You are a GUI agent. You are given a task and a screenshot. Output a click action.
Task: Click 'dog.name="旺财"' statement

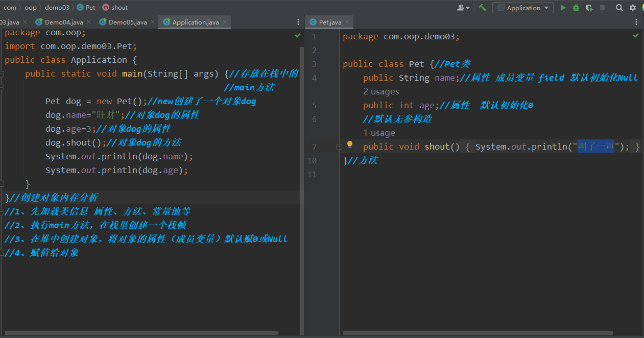[85, 115]
